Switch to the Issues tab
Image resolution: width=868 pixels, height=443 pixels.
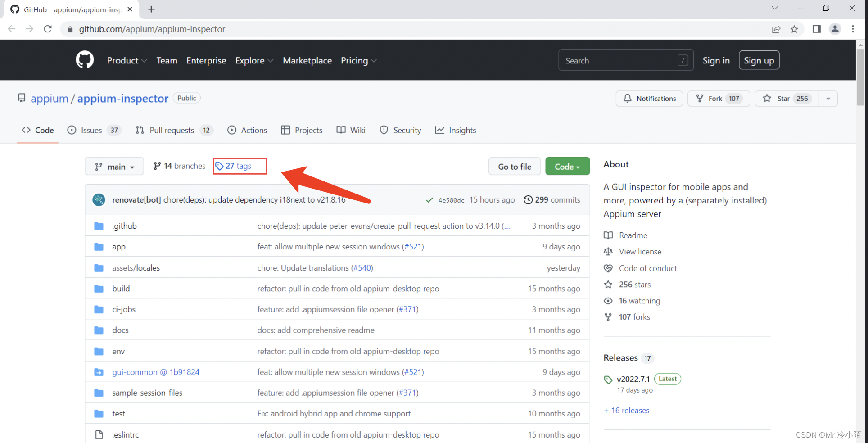pyautogui.click(x=95, y=130)
